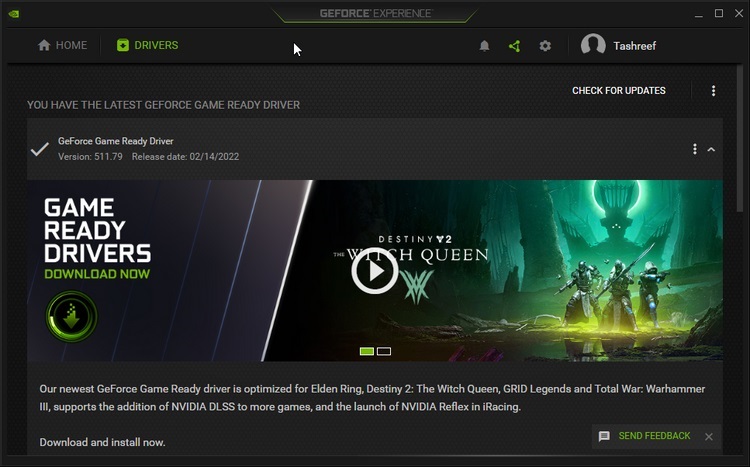Click the Tashreef profile avatar
Screen dimensions: 750x467
click(593, 45)
